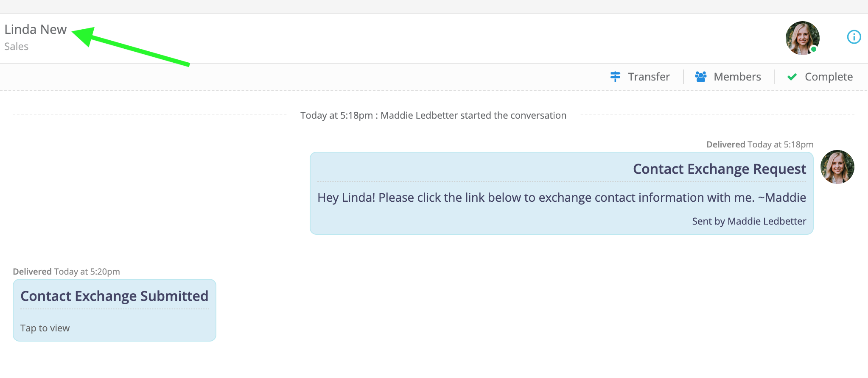Click the Complete checkmark icon

point(792,77)
